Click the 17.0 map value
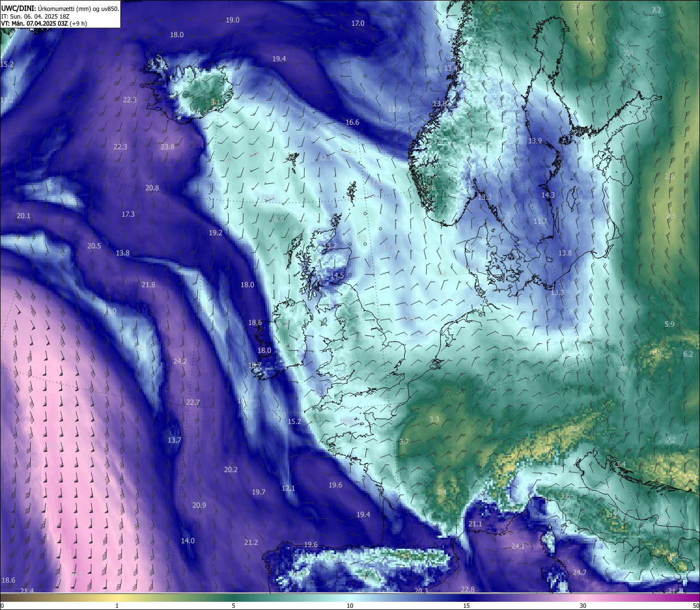This screenshot has width=700, height=610. (x=358, y=23)
